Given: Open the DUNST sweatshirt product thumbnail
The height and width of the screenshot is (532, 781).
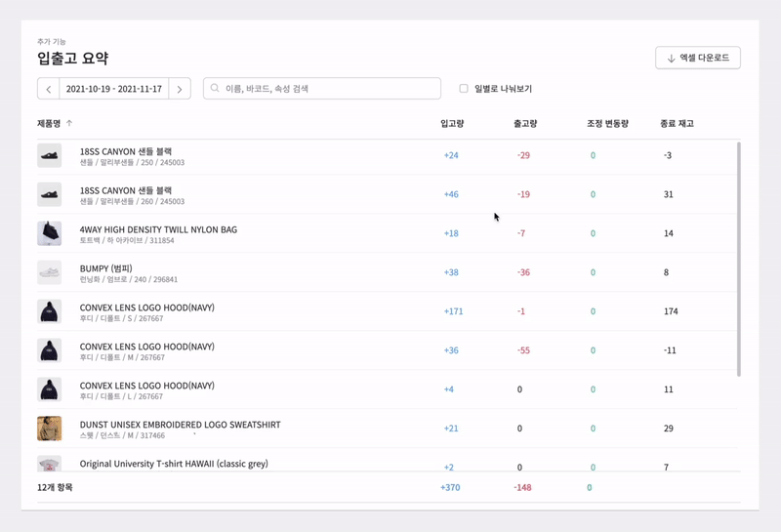Looking at the screenshot, I should pyautogui.click(x=49, y=429).
